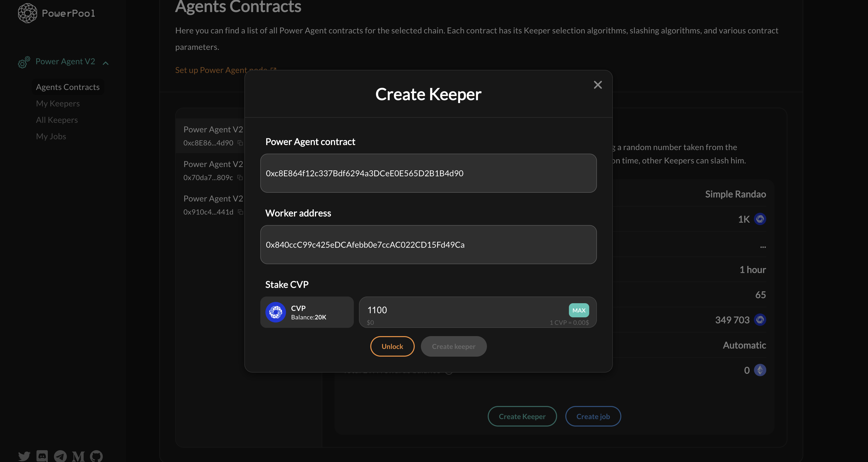Click the Create job button
This screenshot has height=462, width=868.
point(593,416)
